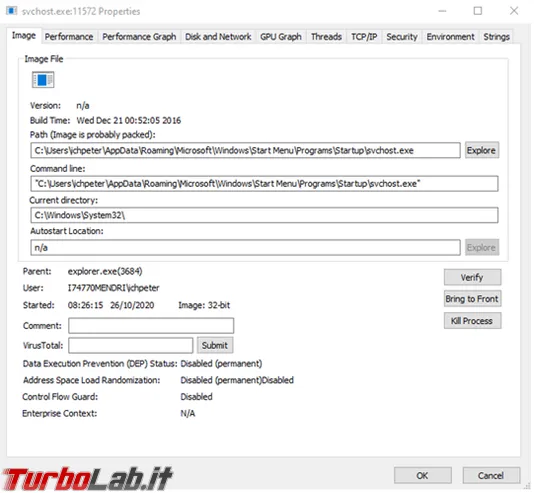
Task: Focus the Current directory field
Action: click(264, 215)
